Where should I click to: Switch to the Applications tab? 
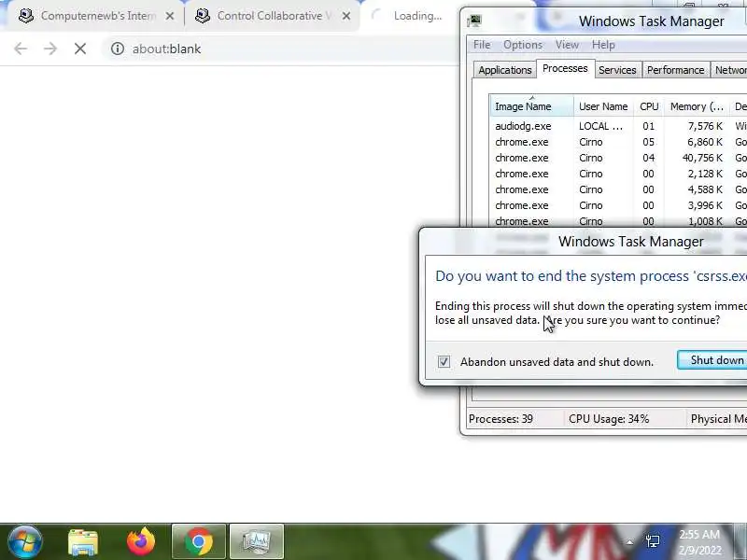(505, 70)
